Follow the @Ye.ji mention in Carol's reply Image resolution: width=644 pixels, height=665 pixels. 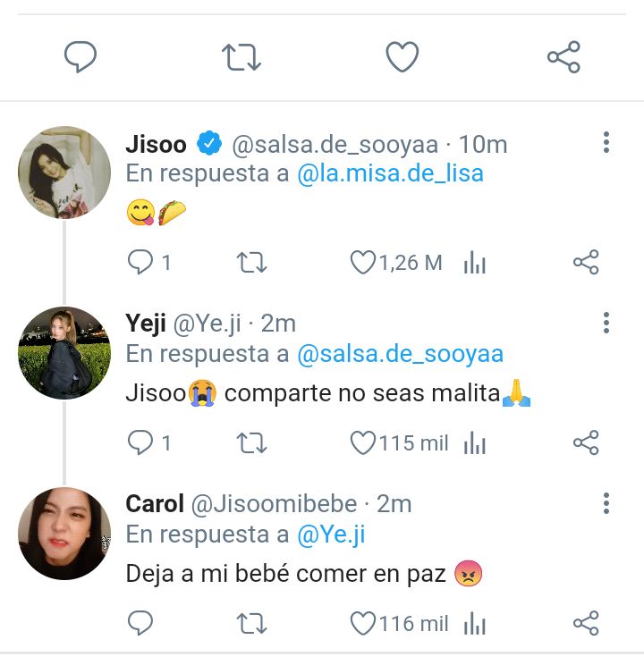pos(331,535)
